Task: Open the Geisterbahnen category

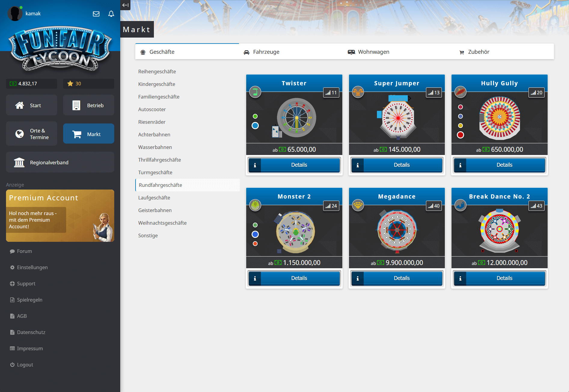Action: pyautogui.click(x=155, y=210)
